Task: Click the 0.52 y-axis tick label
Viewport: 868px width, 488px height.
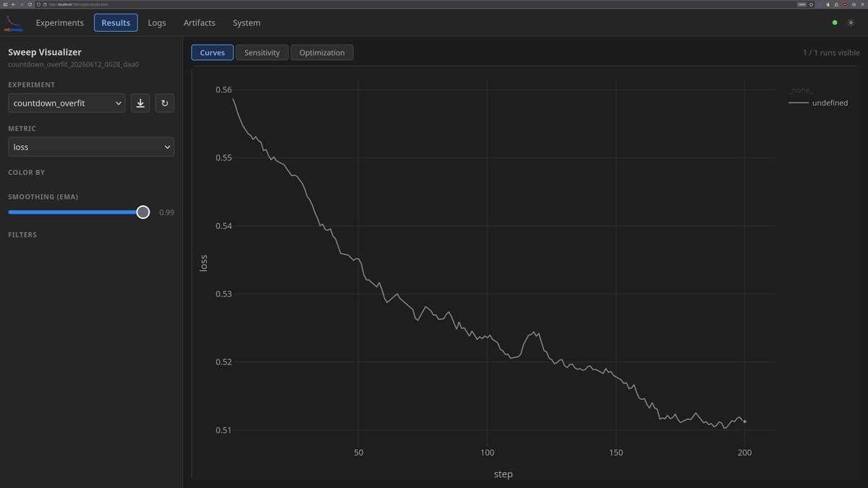Action: click(224, 362)
